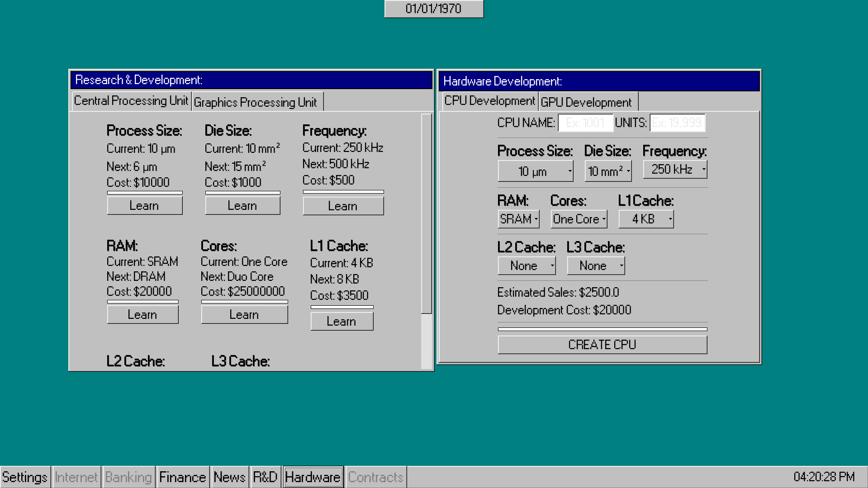The width and height of the screenshot is (868, 488).
Task: Click the "Cost: $500" text
Action: point(328,180)
